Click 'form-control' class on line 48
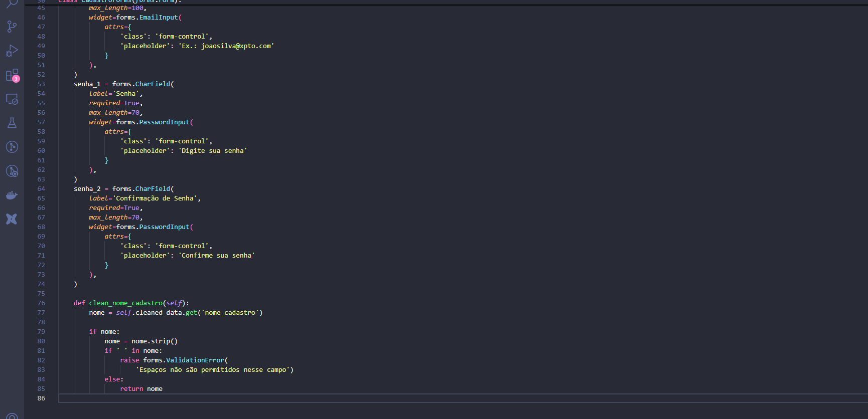Image resolution: width=868 pixels, height=419 pixels. pyautogui.click(x=182, y=37)
